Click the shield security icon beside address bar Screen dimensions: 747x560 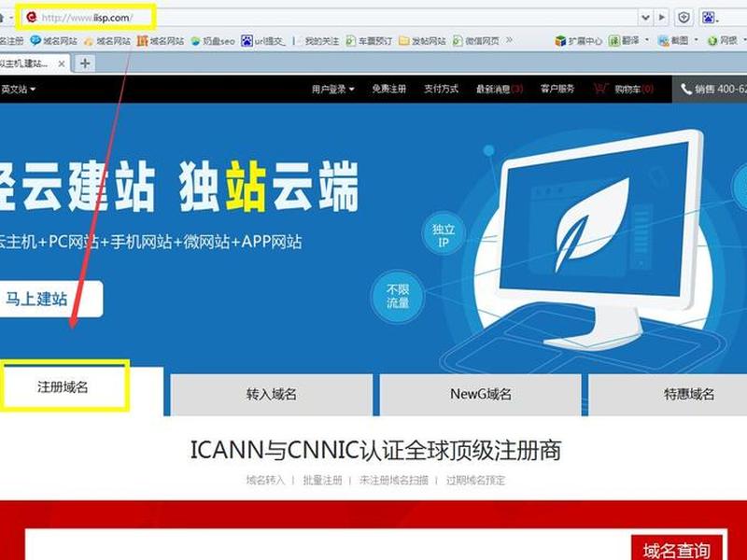tap(684, 18)
